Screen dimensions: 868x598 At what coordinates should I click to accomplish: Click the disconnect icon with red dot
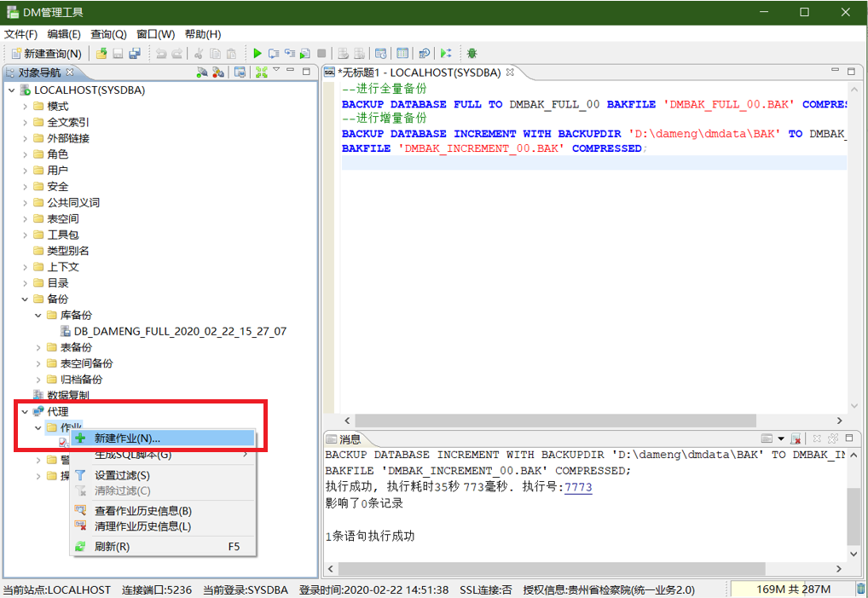218,72
